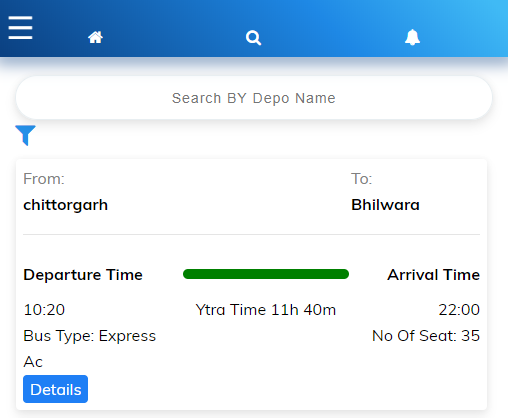
Task: Open the blue filter funnel icon
Action: [x=25, y=135]
